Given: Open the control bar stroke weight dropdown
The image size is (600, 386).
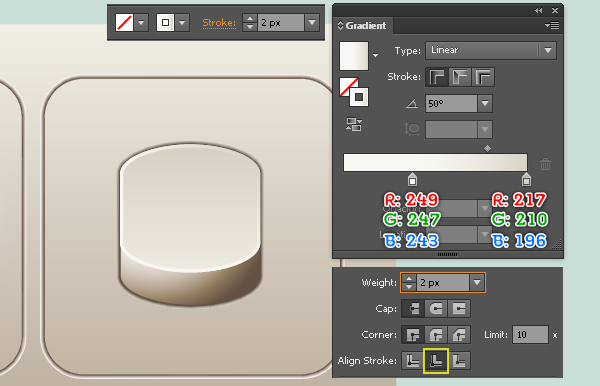Looking at the screenshot, I should click(x=312, y=23).
